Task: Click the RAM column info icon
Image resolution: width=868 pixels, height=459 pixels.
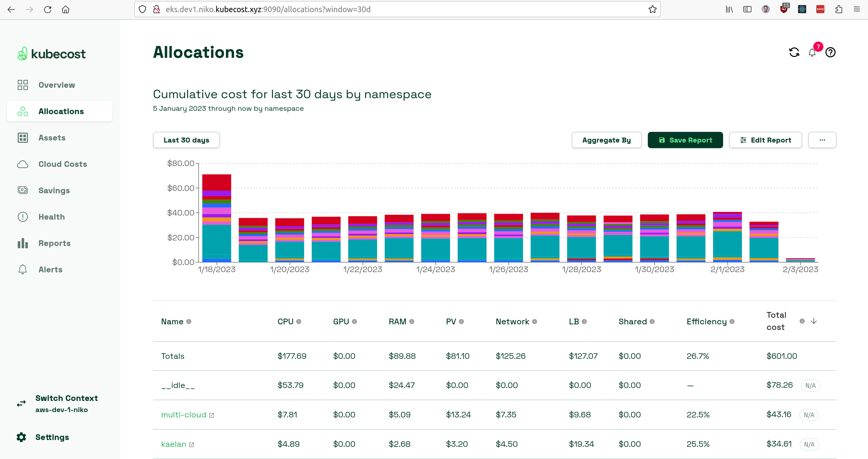Action: (411, 322)
